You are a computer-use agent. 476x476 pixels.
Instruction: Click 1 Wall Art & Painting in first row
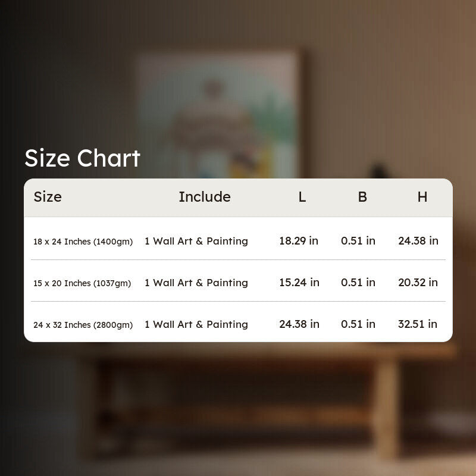(x=196, y=241)
